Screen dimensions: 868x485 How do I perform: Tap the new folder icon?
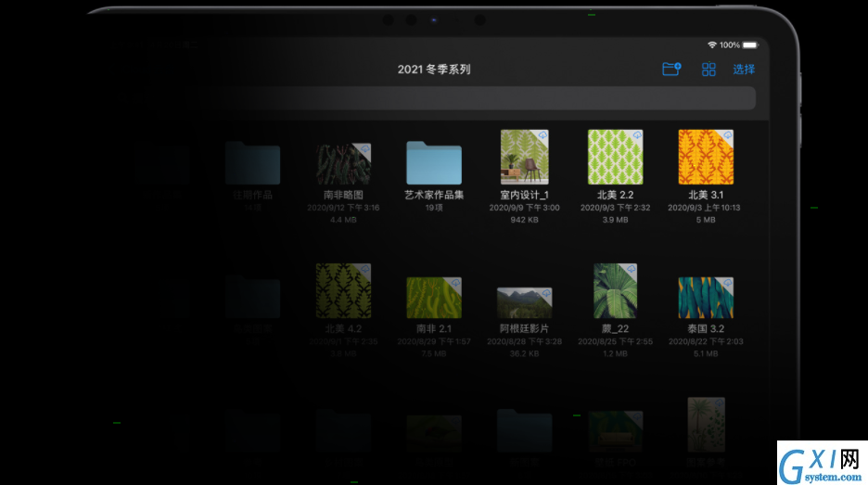point(670,70)
